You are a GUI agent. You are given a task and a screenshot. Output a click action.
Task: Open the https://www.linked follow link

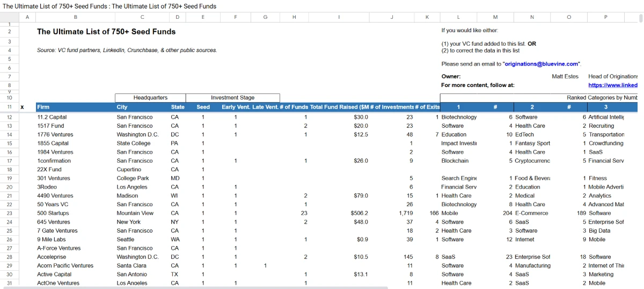point(613,85)
